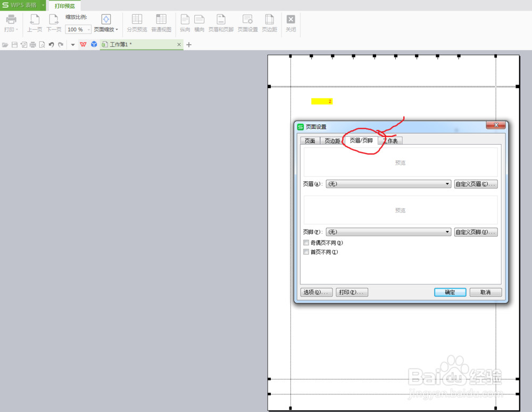This screenshot has height=412, width=532.
Task: Undo the last action
Action: [x=51, y=45]
